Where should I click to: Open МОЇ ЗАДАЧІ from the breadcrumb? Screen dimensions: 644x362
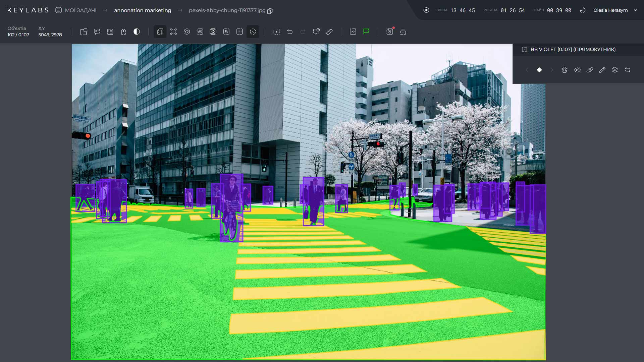(80, 10)
